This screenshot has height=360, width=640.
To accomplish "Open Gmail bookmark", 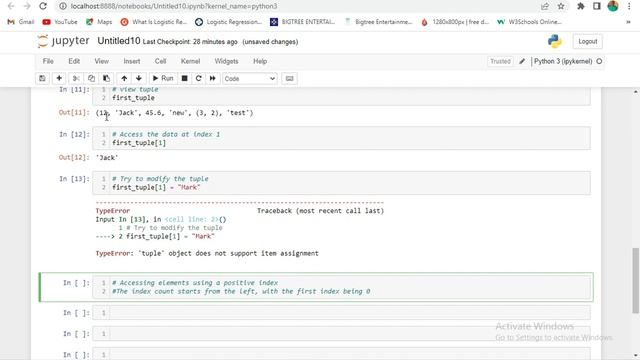I will coord(21,22).
